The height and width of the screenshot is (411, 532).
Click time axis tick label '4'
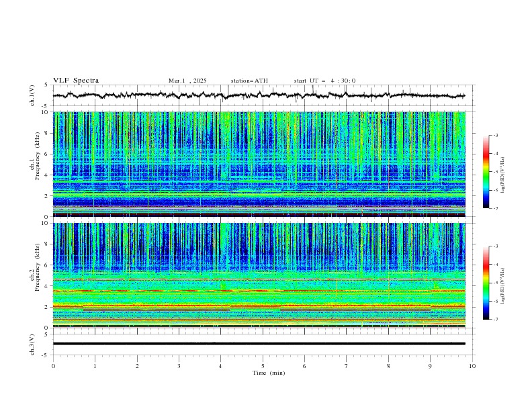pyautogui.click(x=220, y=366)
